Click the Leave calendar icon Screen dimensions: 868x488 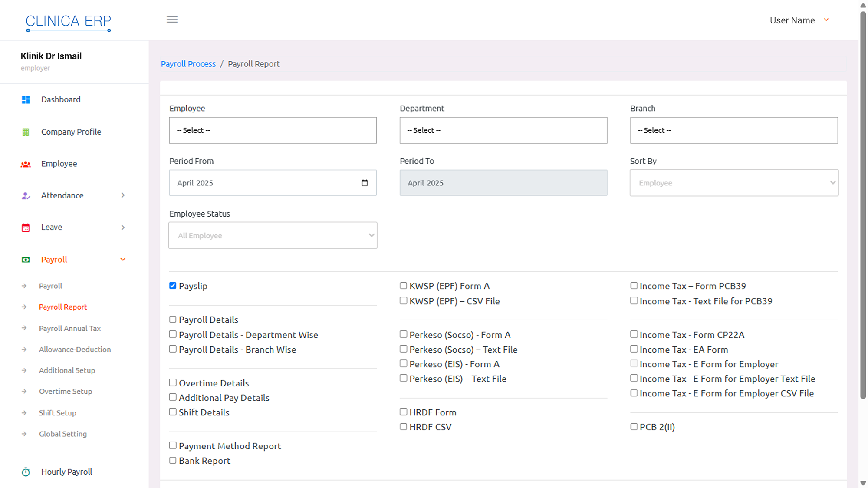pos(26,228)
